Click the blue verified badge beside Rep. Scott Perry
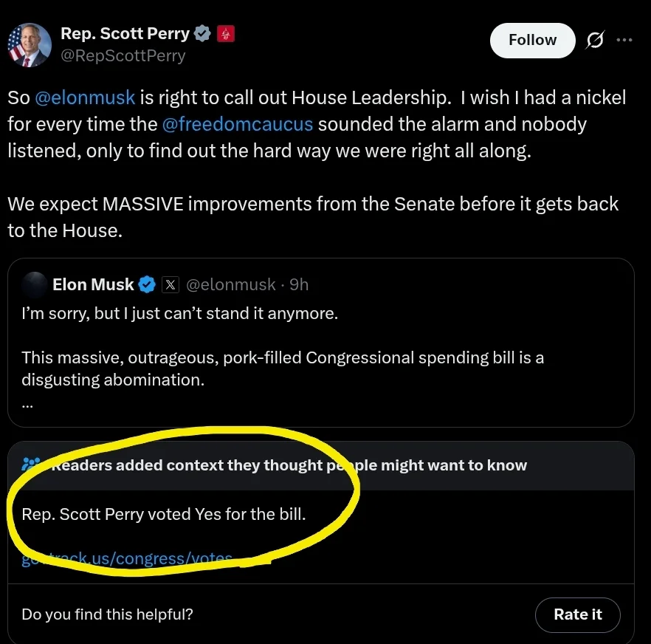This screenshot has width=651, height=644. (202, 33)
